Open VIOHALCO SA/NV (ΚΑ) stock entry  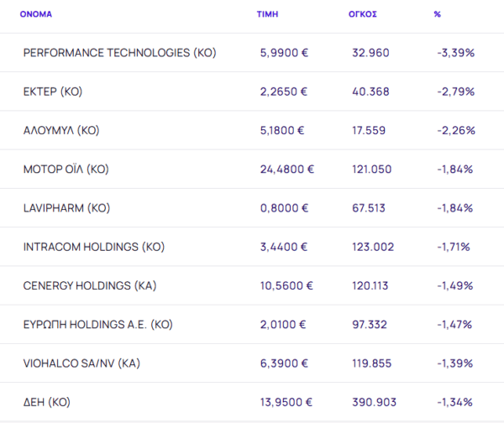coord(81,363)
